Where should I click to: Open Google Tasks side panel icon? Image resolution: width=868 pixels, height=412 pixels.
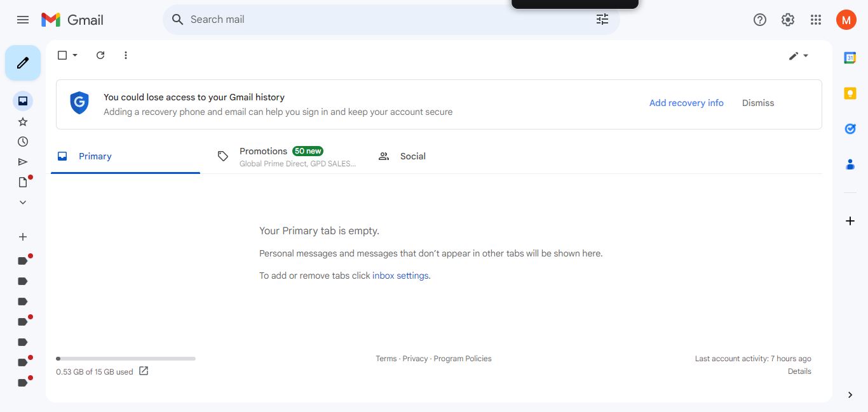point(850,129)
